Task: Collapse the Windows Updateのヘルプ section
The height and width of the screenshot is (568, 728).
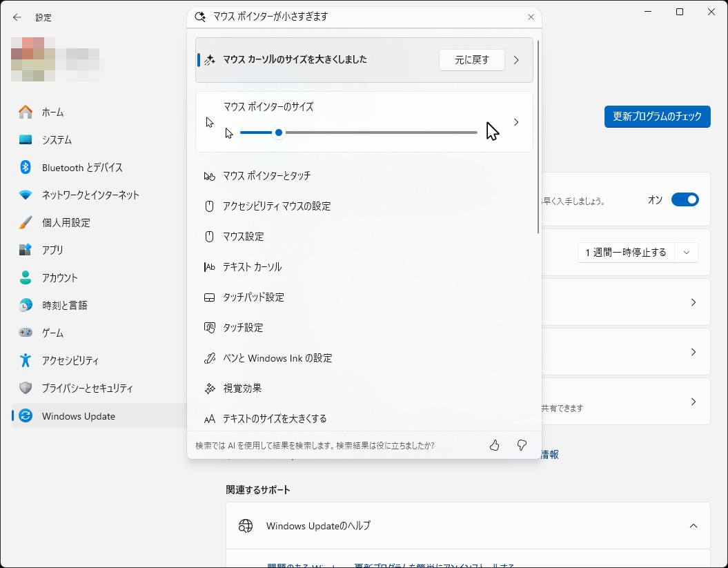Action: 693,525
